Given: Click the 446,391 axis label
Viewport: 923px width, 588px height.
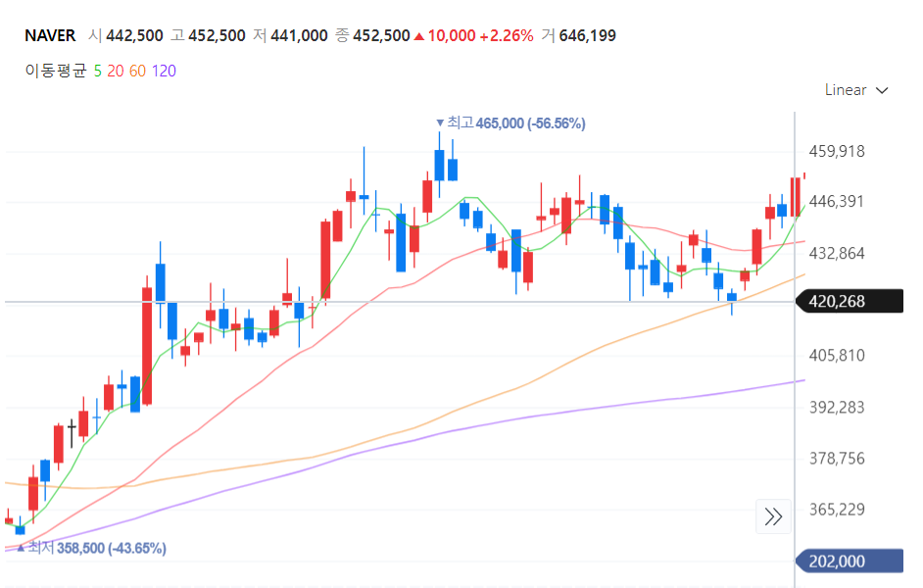Looking at the screenshot, I should pyautogui.click(x=837, y=201).
